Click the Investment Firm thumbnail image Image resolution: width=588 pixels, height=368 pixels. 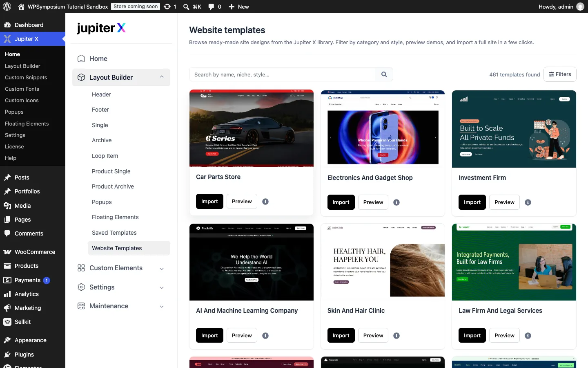tap(514, 129)
